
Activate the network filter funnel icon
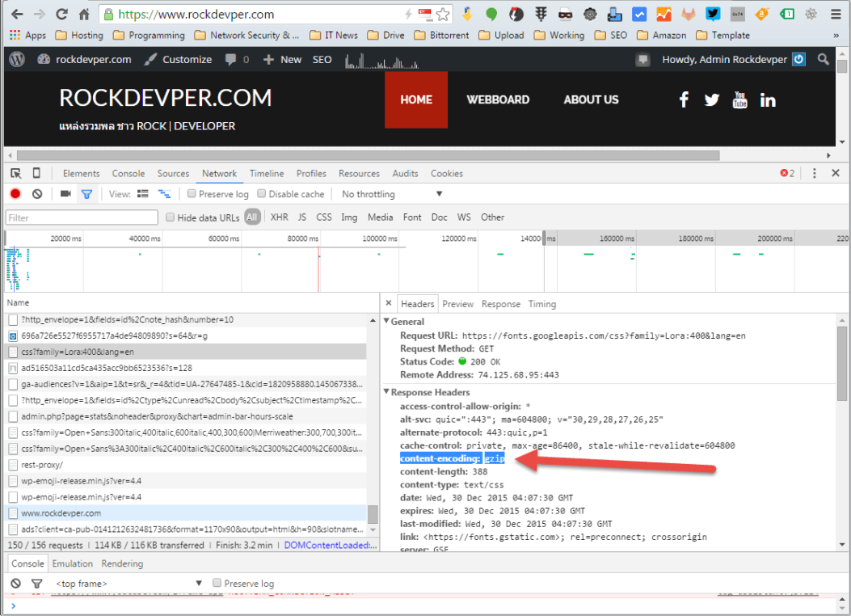86,194
